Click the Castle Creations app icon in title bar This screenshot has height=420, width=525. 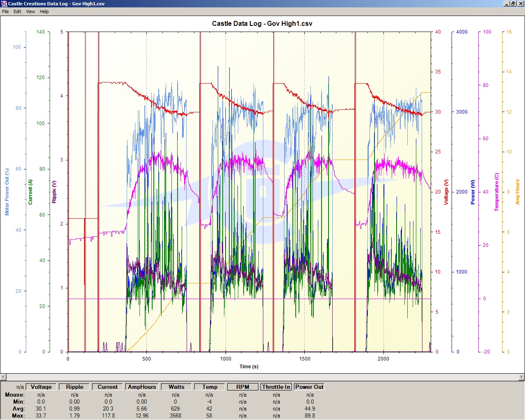pyautogui.click(x=4, y=4)
